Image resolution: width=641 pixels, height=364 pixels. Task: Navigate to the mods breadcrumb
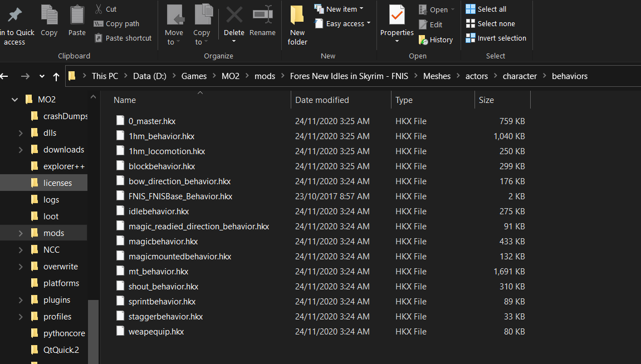pyautogui.click(x=265, y=76)
